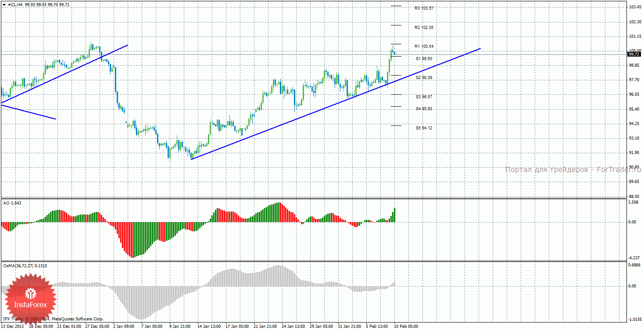Screen dimensions: 644x330
Task: Click the S4 95.63 support label
Action: tap(424, 108)
